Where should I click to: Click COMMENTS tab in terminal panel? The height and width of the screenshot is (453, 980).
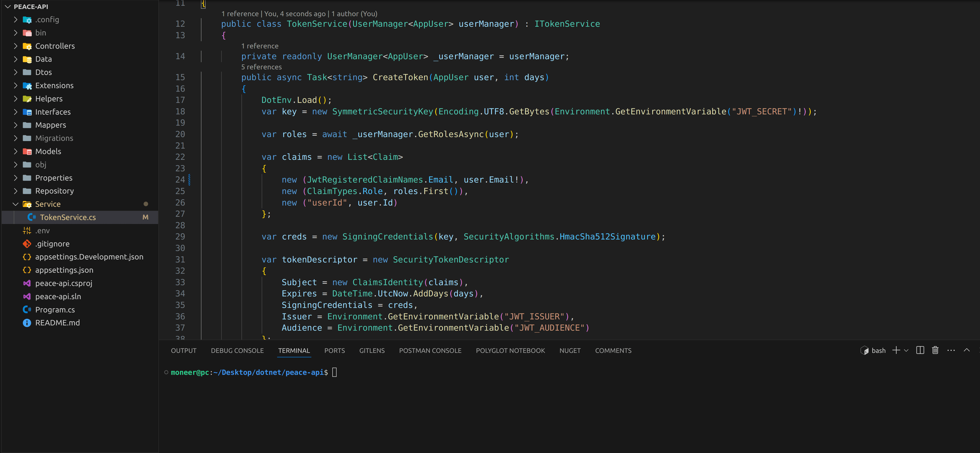point(612,350)
